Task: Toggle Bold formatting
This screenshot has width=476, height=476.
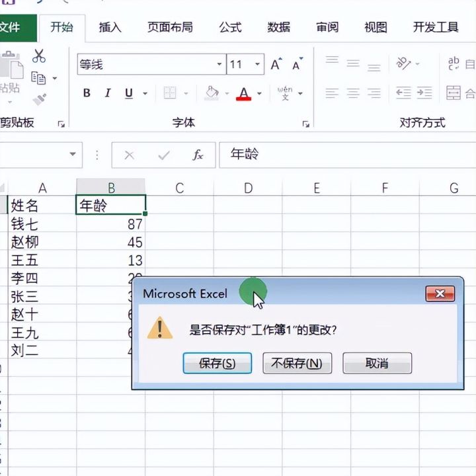Action: tap(87, 93)
